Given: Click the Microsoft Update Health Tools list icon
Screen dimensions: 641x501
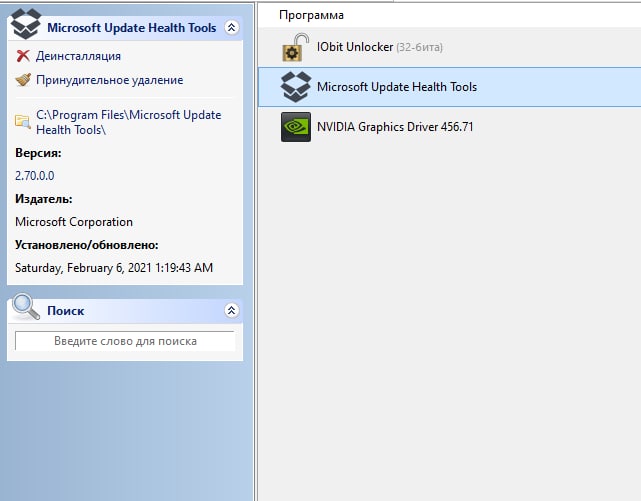Looking at the screenshot, I should click(296, 87).
